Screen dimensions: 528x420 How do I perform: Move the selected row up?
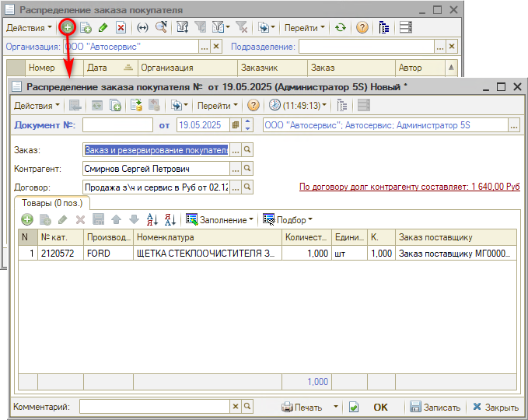click(116, 220)
